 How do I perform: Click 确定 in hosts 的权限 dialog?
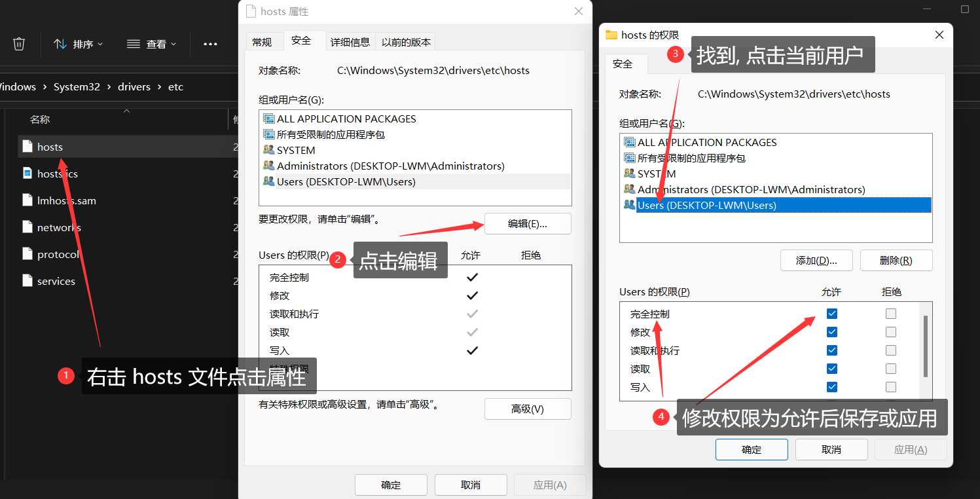point(752,449)
